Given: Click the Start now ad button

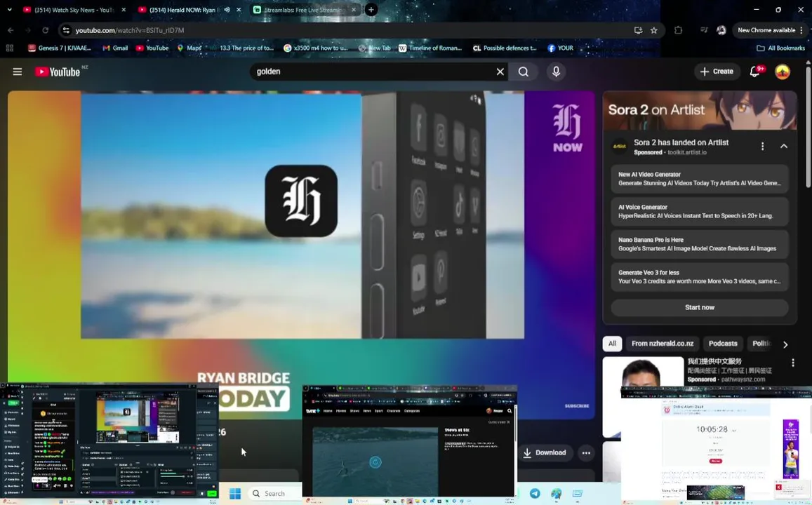Looking at the screenshot, I should coord(699,307).
